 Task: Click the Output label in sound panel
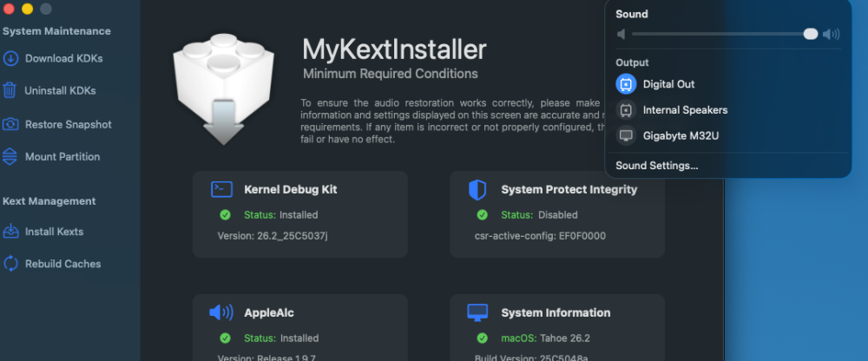(632, 62)
